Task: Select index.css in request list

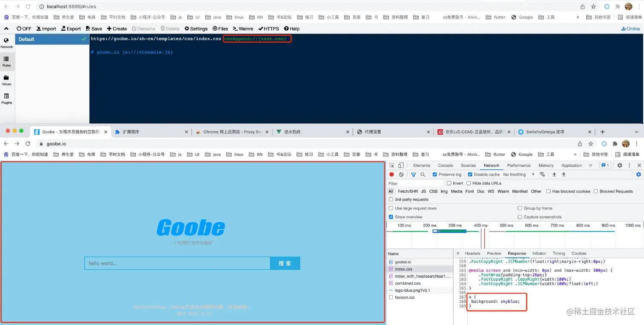Action: pos(420,269)
